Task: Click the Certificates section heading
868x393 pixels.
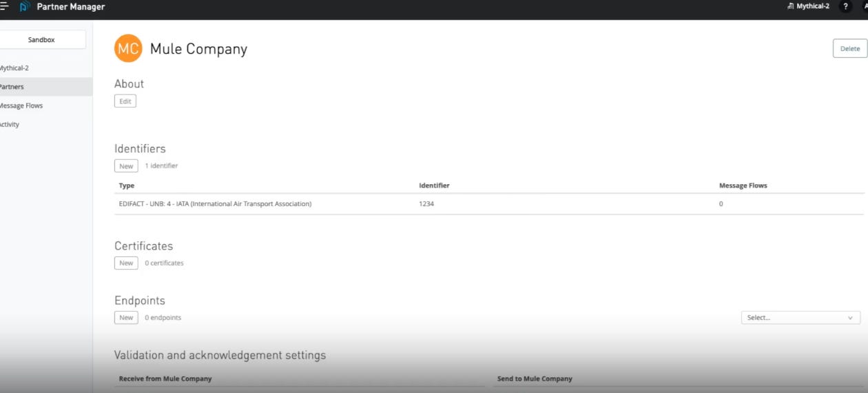Action: tap(143, 245)
